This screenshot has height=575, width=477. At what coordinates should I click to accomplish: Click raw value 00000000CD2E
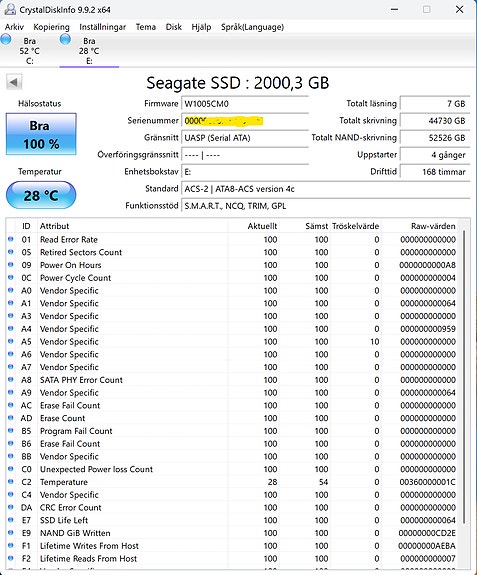427,533
